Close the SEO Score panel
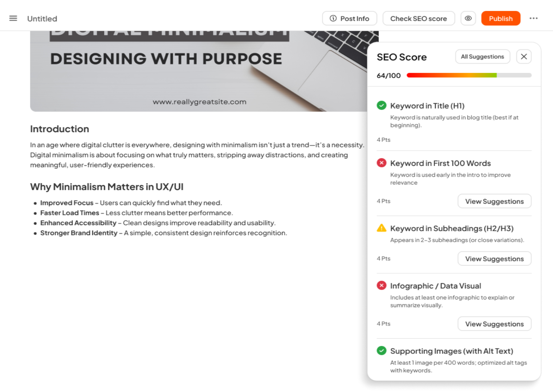The image size is (553, 392). coord(524,57)
